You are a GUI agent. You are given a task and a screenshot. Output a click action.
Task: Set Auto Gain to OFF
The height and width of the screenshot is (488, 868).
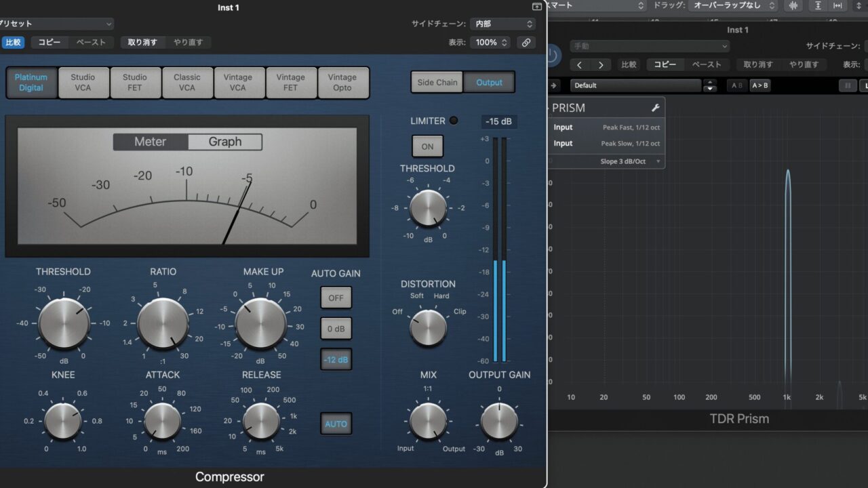336,298
